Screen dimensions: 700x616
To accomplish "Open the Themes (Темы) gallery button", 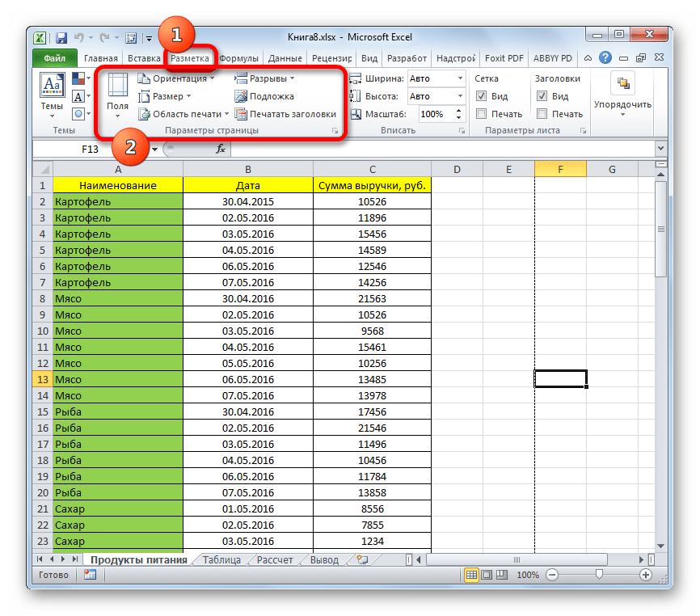I will (52, 96).
